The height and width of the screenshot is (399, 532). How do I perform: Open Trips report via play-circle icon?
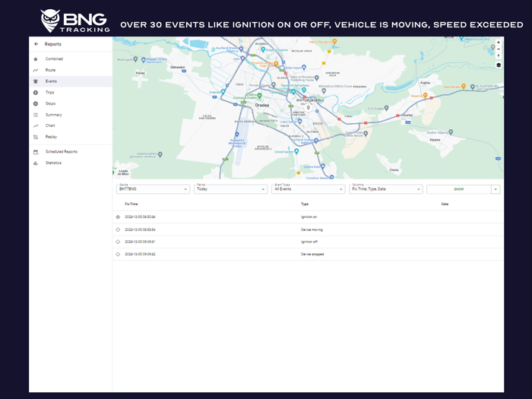(x=36, y=93)
